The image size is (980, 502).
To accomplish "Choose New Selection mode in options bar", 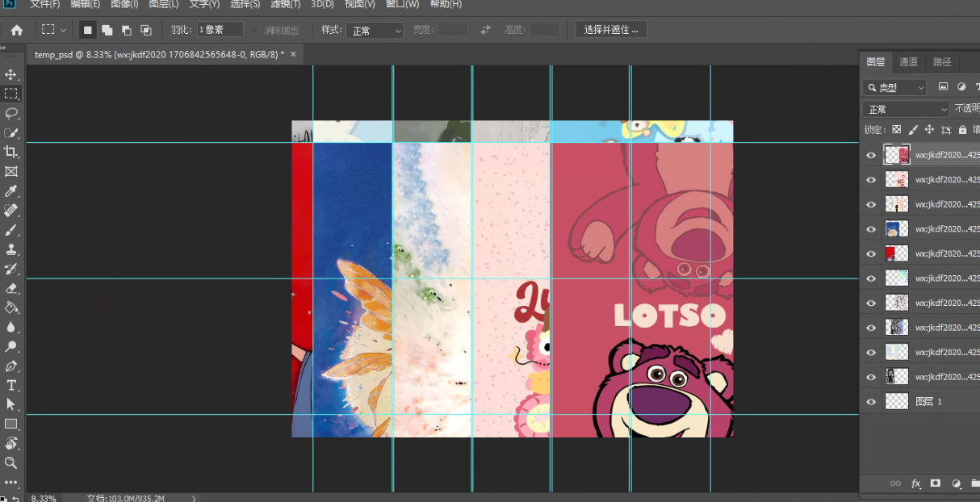I will [87, 30].
